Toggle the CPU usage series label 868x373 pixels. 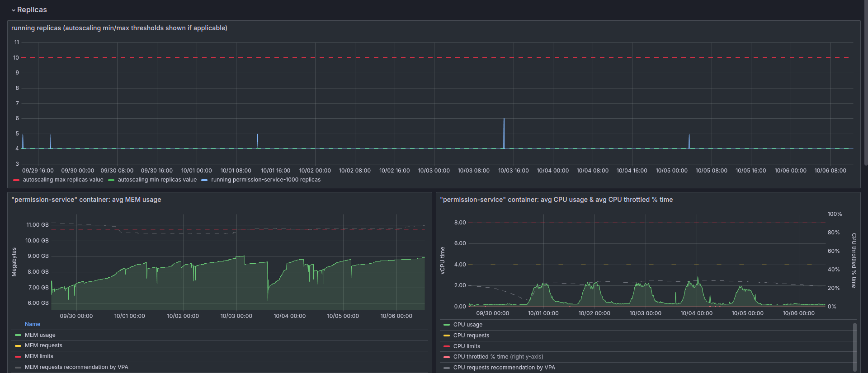(467, 325)
